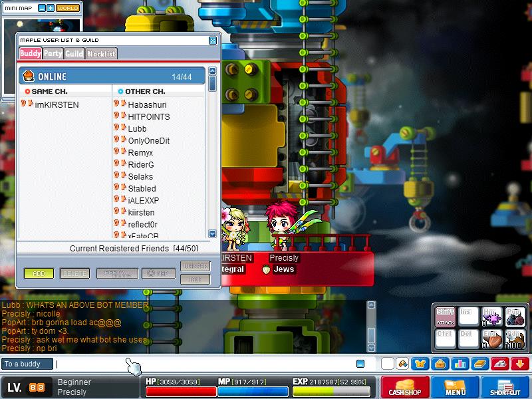Enlarge the mini map with plus button
This screenshot has height=399, width=532.
tap(51, 8)
